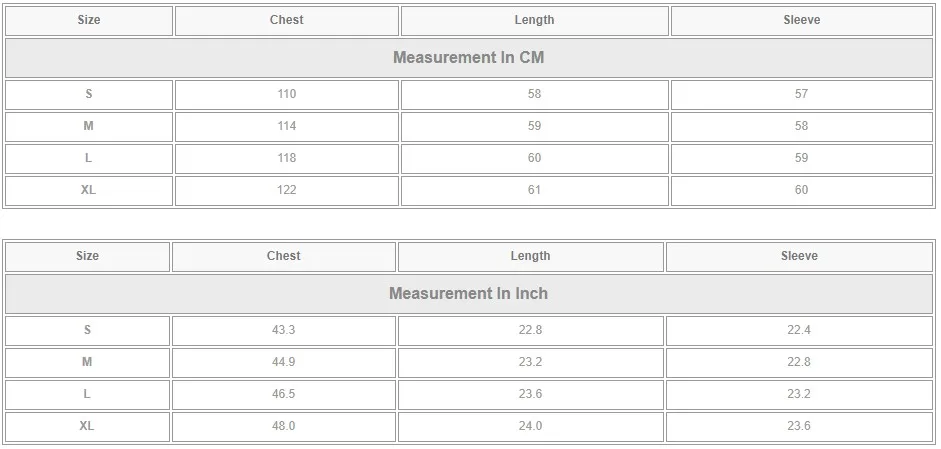This screenshot has width=941, height=449.
Task: Click sleeve value 22.4 inches
Action: [799, 330]
